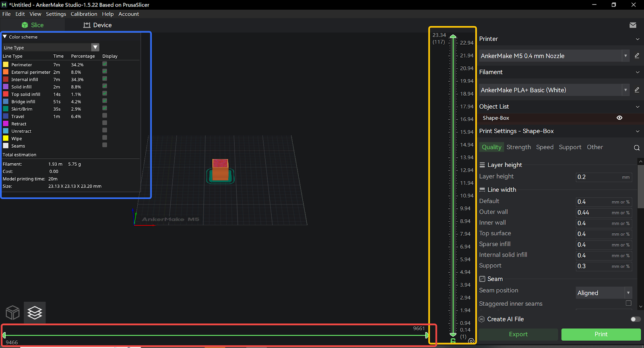644x348 pixels.
Task: Click the Export button
Action: tap(518, 334)
